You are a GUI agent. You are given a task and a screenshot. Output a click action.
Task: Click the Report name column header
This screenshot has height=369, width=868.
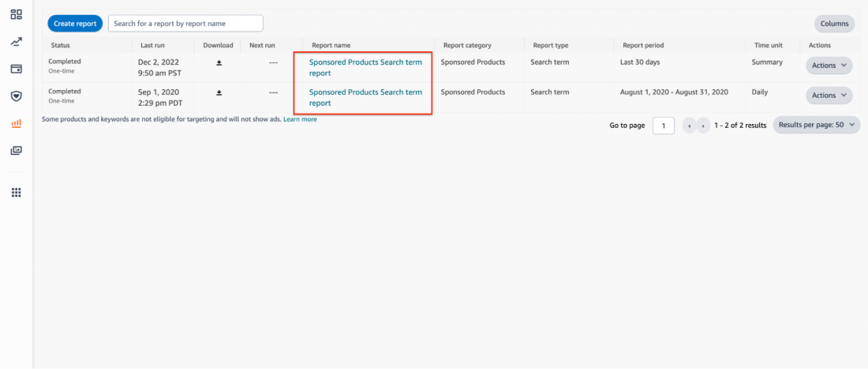[x=331, y=45]
